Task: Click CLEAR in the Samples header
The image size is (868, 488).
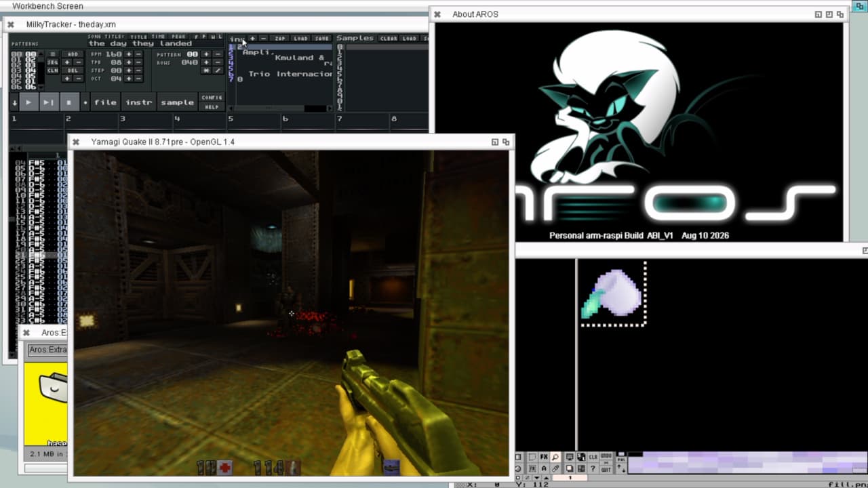Action: click(389, 39)
